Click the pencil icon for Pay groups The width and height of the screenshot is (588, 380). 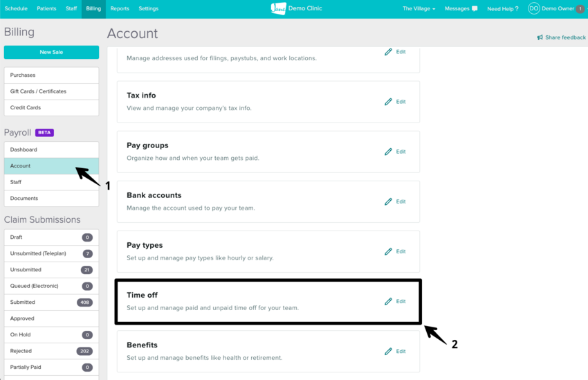[x=388, y=152]
